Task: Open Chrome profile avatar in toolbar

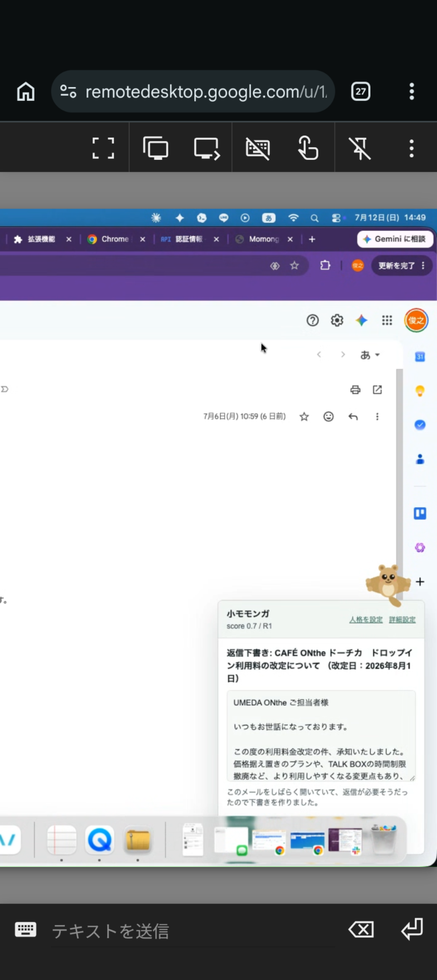Action: (358, 266)
